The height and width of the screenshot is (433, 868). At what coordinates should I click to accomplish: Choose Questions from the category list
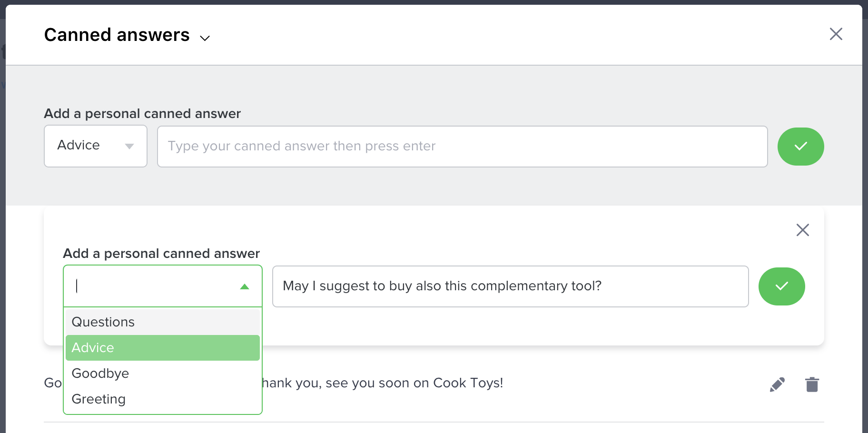[163, 322]
